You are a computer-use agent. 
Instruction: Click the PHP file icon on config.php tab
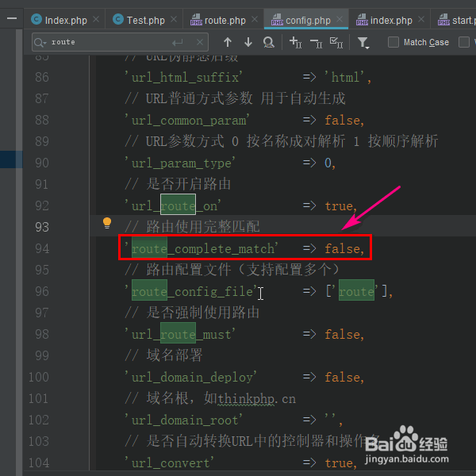(277, 20)
